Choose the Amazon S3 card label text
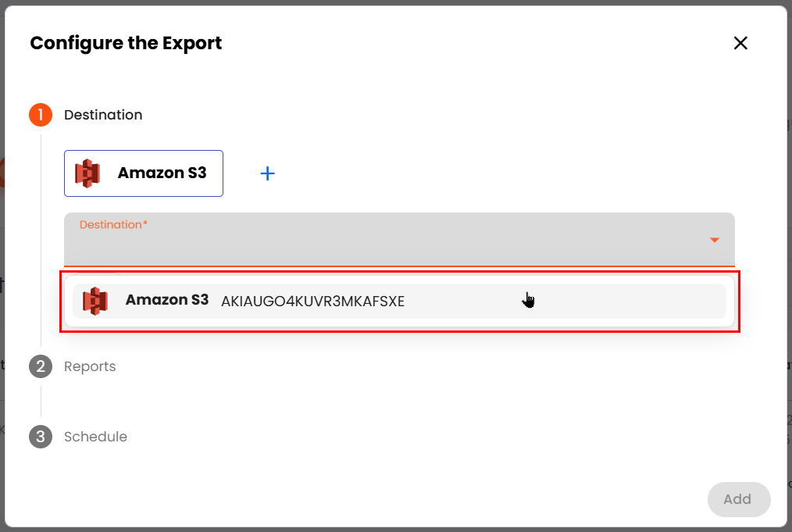Viewport: 792px width, 532px height. coord(162,173)
